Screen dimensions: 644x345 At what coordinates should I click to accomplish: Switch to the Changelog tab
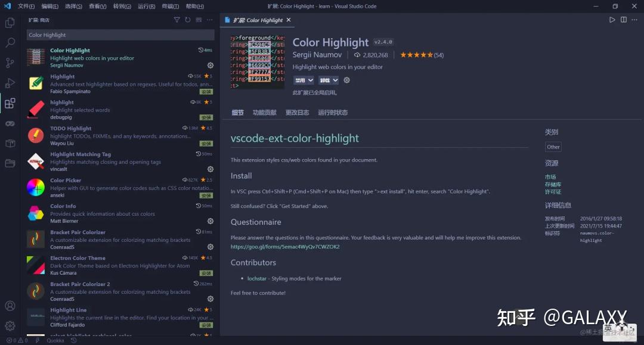point(297,113)
